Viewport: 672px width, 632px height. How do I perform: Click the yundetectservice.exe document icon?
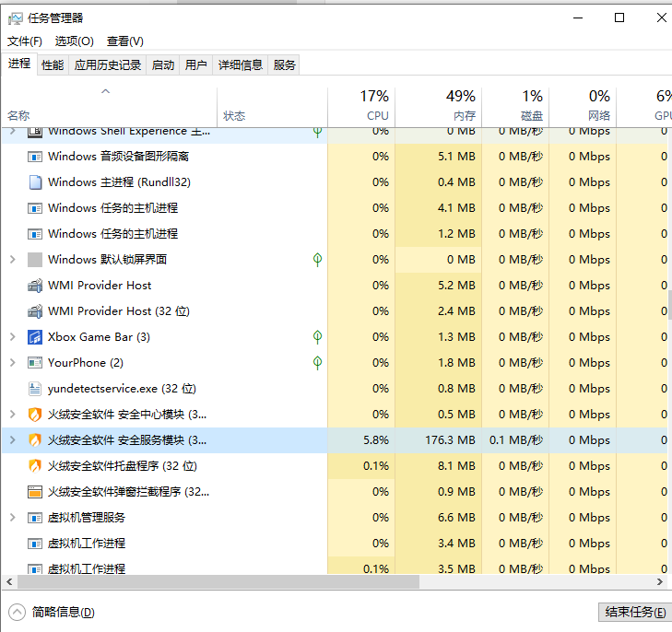[x=35, y=389]
